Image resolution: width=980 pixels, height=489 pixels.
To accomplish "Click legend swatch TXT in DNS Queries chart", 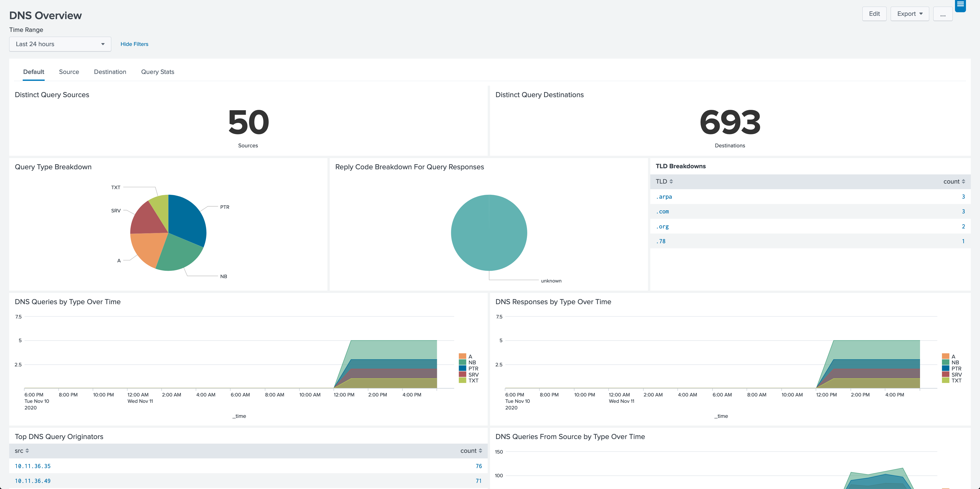I will (x=462, y=380).
